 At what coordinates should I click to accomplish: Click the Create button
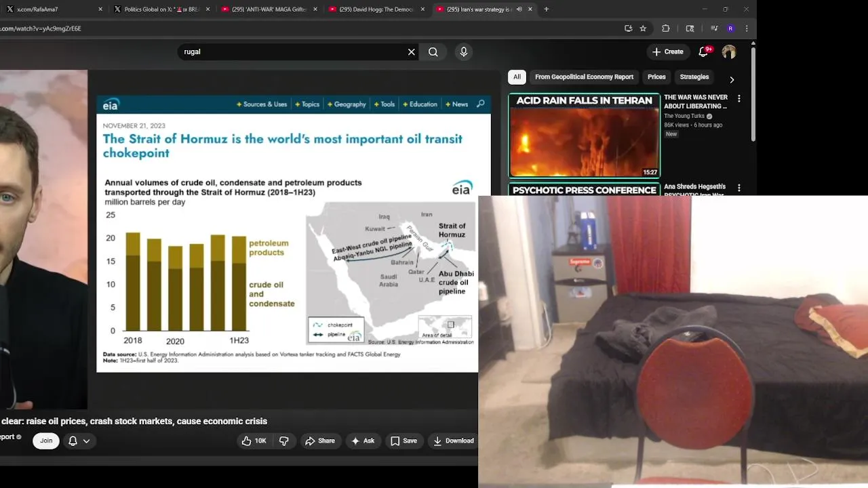tap(667, 52)
